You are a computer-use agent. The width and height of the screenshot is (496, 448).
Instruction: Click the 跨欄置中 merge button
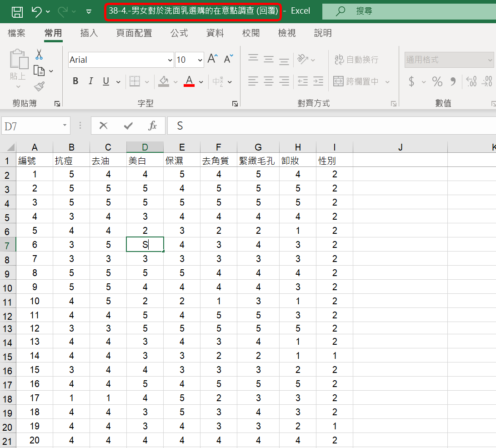coord(356,81)
